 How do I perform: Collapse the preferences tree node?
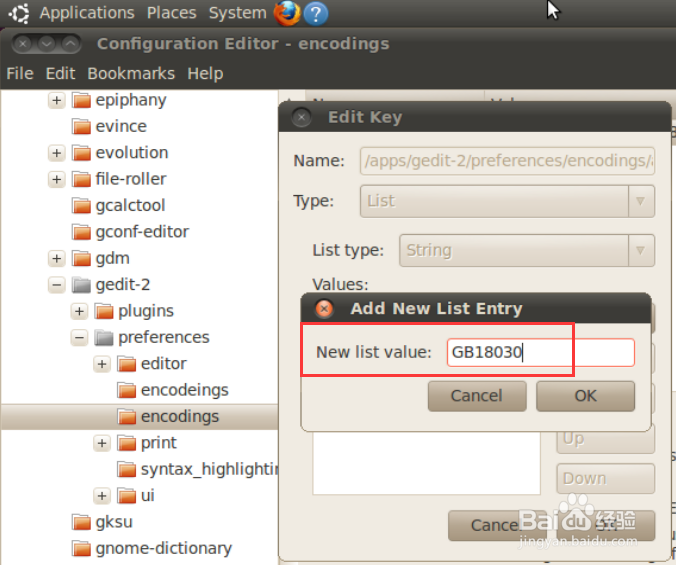(x=79, y=337)
